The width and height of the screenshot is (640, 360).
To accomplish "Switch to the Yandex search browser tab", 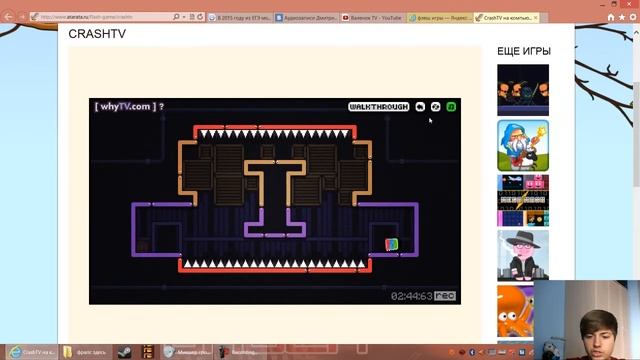I will (440, 18).
